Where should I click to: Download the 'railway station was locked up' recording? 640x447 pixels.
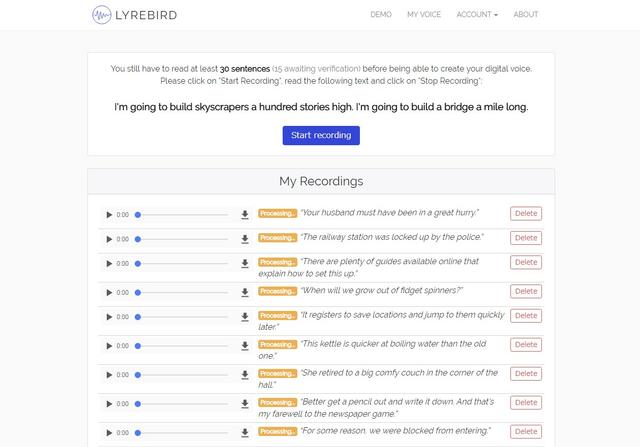tap(245, 239)
